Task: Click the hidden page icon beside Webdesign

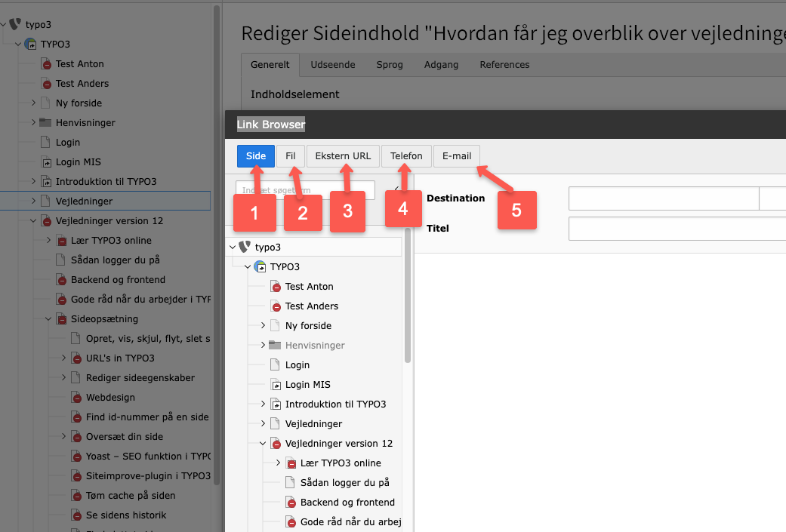Action: [x=76, y=397]
